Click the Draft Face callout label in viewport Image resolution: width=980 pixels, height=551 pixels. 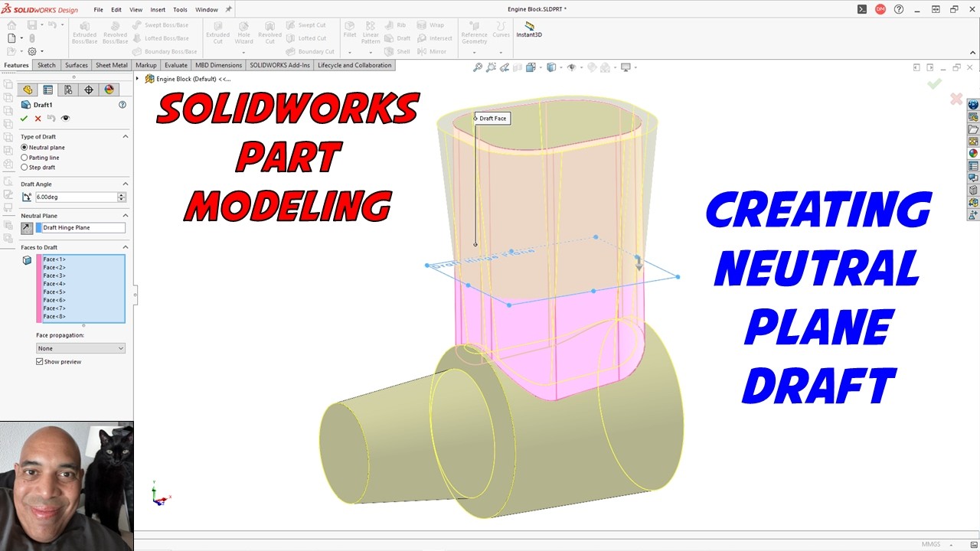492,119
